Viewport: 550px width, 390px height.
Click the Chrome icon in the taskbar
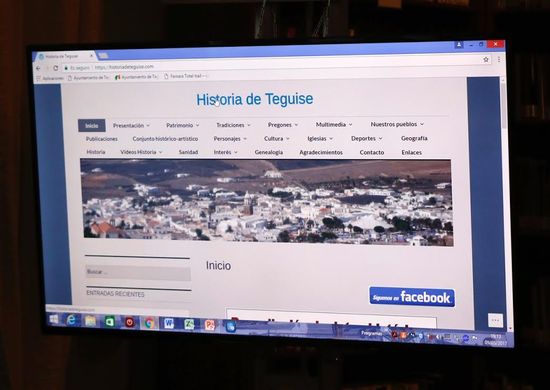[149, 322]
